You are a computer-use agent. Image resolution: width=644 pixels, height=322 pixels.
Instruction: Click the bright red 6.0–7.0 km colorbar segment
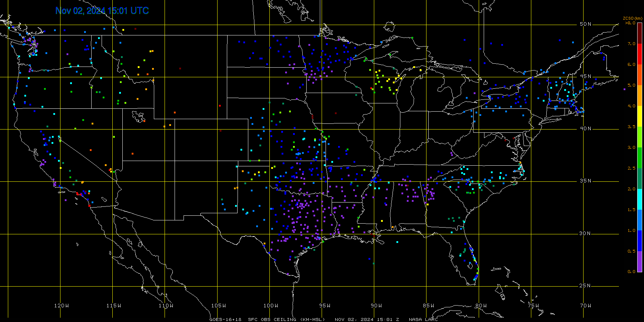[x=639, y=54]
